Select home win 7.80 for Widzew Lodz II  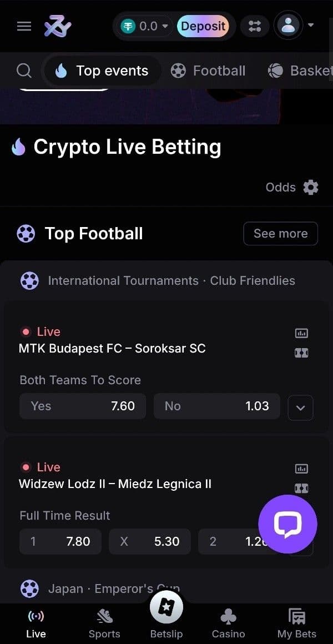point(60,541)
